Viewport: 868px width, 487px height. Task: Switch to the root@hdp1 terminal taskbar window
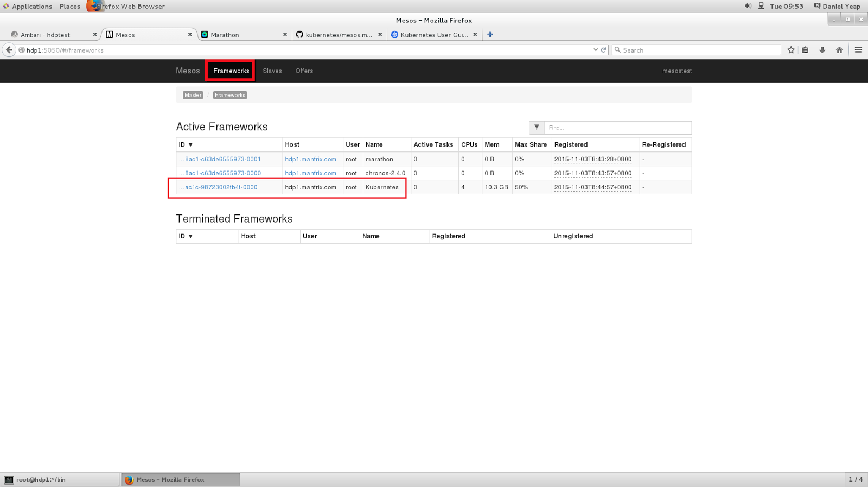(x=60, y=480)
